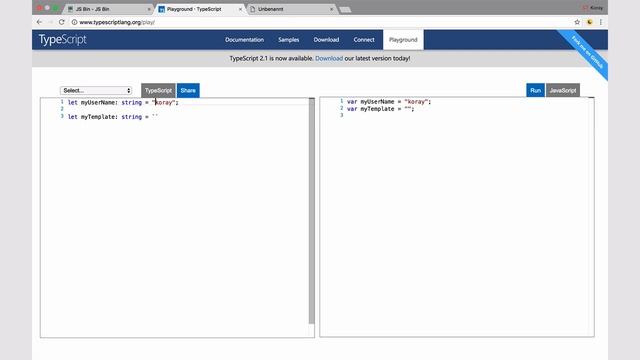Click myTemplate in the JavaScript output

[x=377, y=109]
